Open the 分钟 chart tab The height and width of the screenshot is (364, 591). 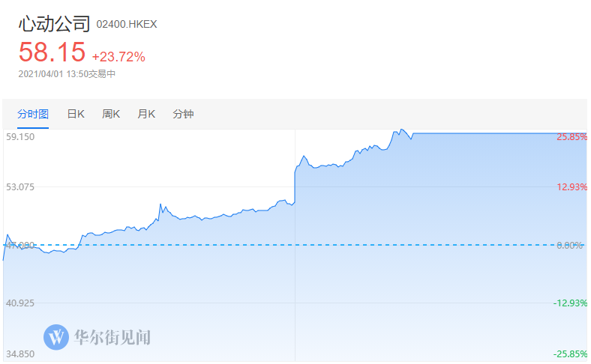pyautogui.click(x=183, y=114)
